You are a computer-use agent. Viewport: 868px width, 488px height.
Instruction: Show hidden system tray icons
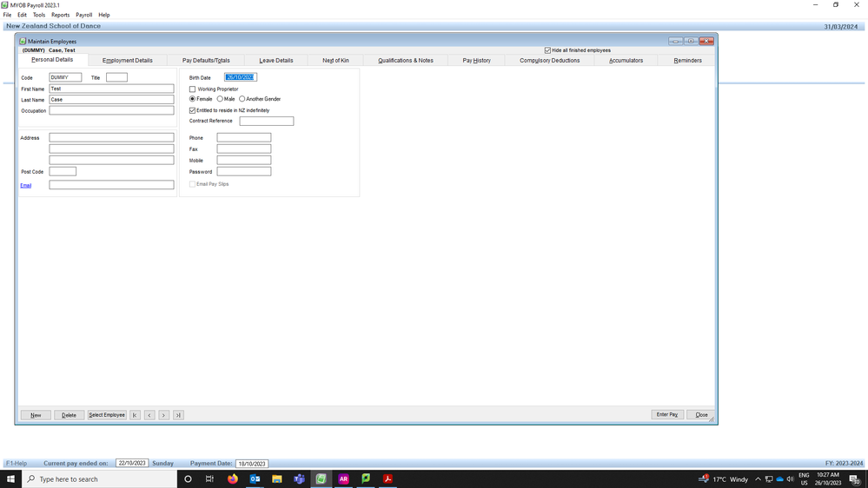758,479
